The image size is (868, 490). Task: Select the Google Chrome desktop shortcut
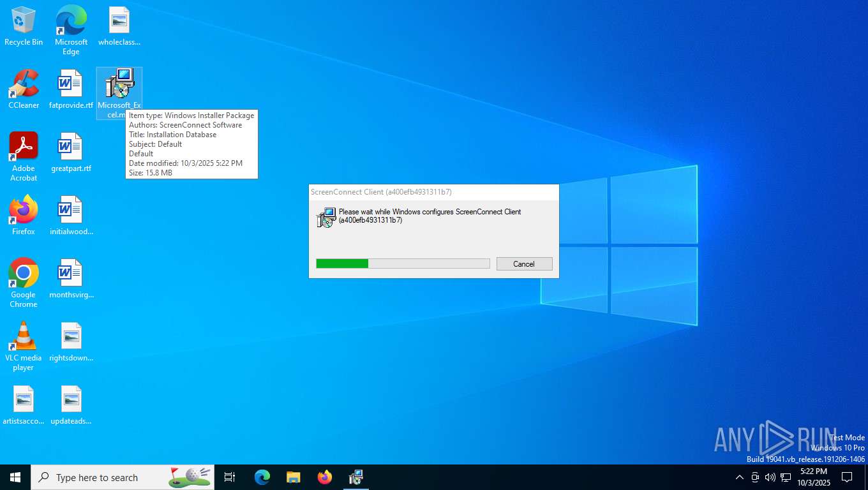24,283
